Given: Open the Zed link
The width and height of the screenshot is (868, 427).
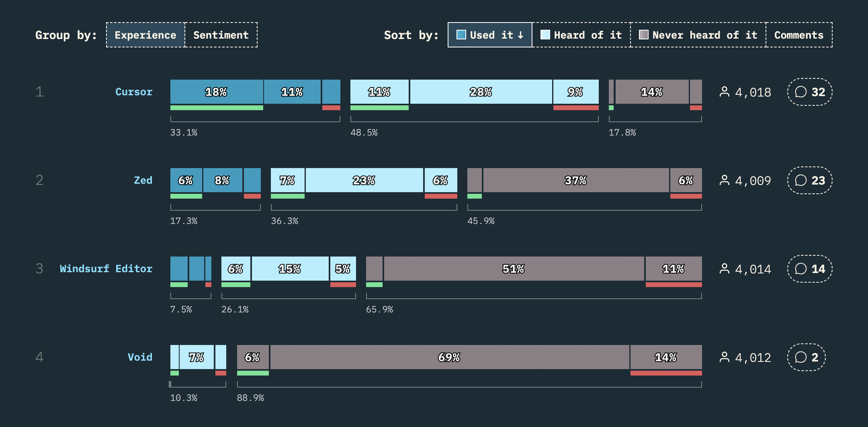Looking at the screenshot, I should pos(143,181).
